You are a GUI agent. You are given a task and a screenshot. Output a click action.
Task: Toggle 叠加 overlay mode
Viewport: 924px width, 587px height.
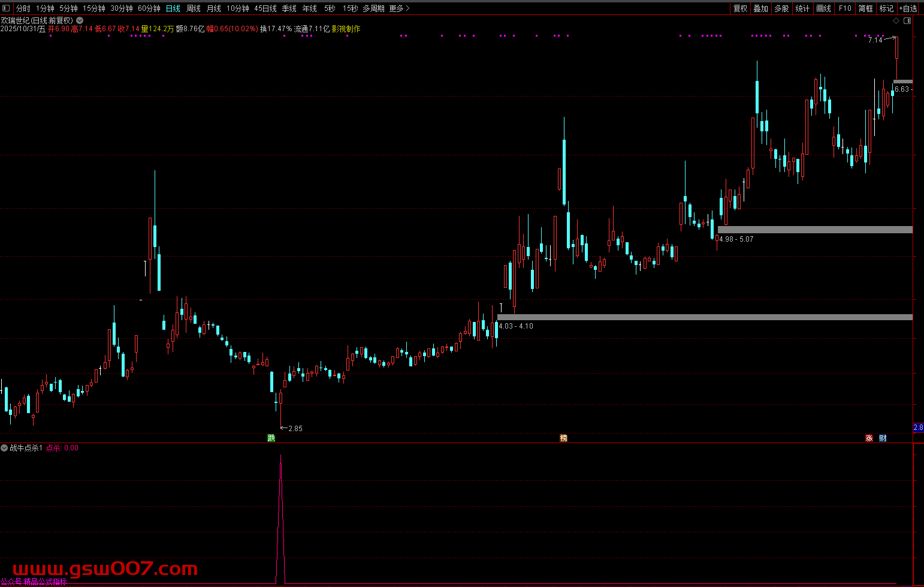[761, 8]
